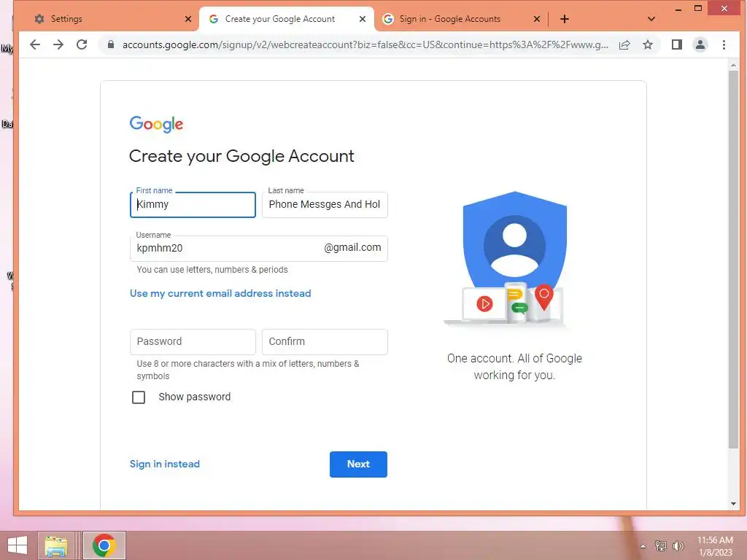Screen dimensions: 747x560
Task: Open the side panel icon
Action: 676,44
